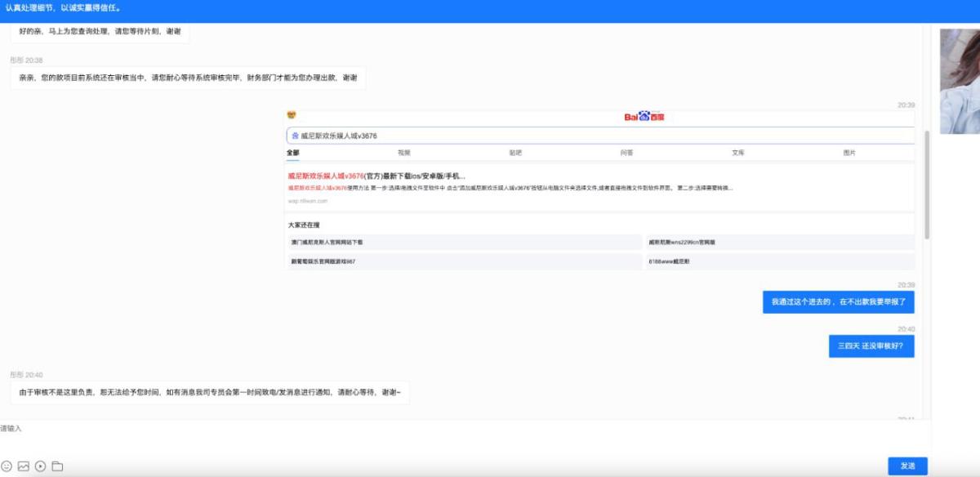
Task: Open the profile photo thumbnail on right
Action: click(x=960, y=82)
